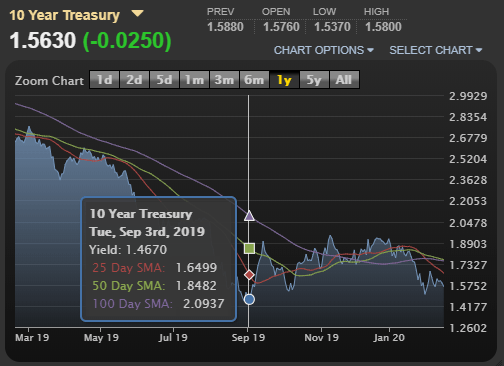Expand the CHART OPTIONS dropdown

324,50
